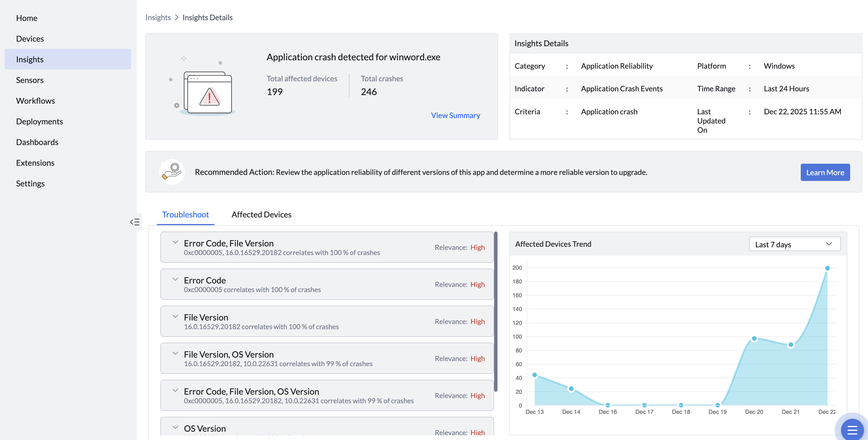This screenshot has width=868, height=440.
Task: Open the View Summary link
Action: (x=455, y=115)
